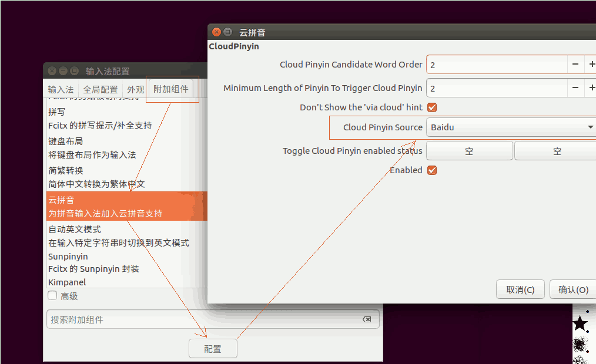
Task: Select the 附加组件 tab
Action: (170, 89)
